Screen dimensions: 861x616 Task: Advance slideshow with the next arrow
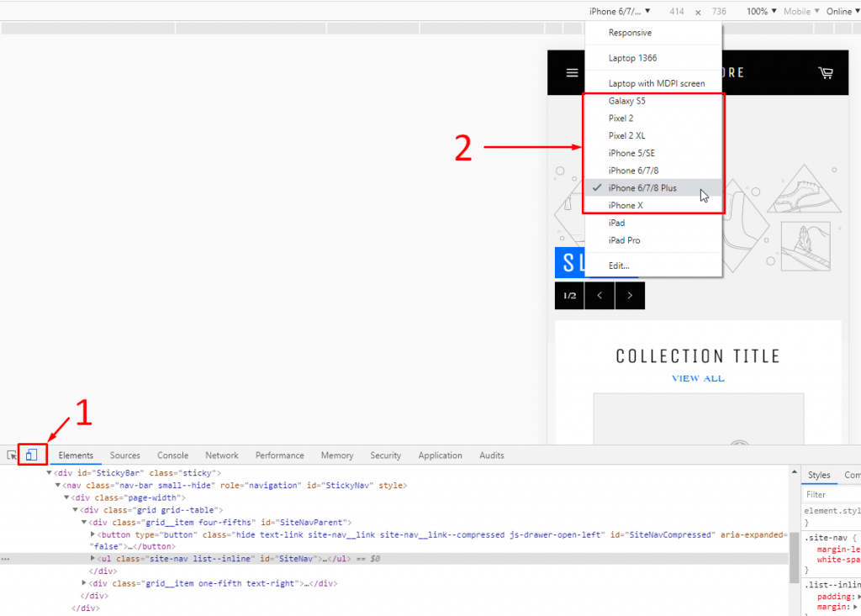click(630, 296)
